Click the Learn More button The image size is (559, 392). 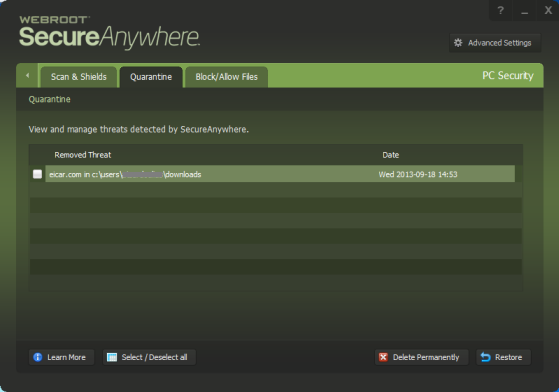tap(61, 357)
